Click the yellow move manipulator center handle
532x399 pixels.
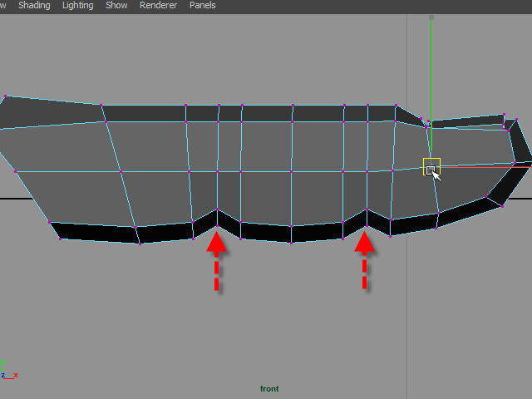tap(431, 166)
